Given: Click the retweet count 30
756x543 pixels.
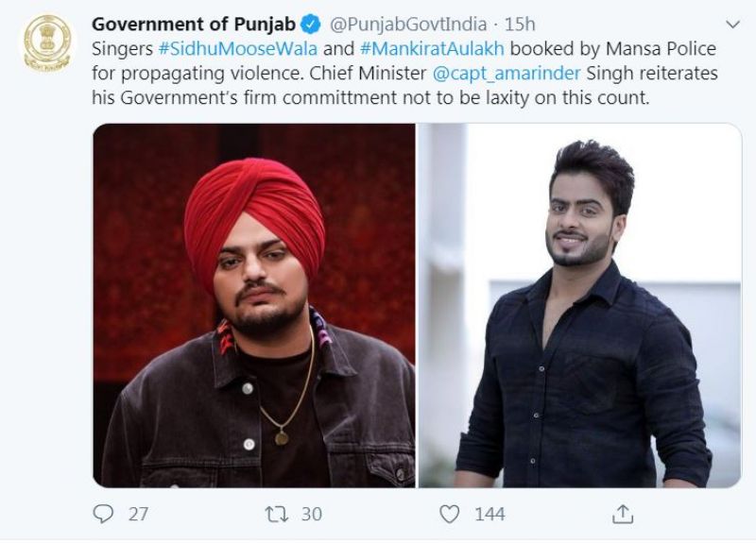Looking at the screenshot, I should tap(311, 514).
